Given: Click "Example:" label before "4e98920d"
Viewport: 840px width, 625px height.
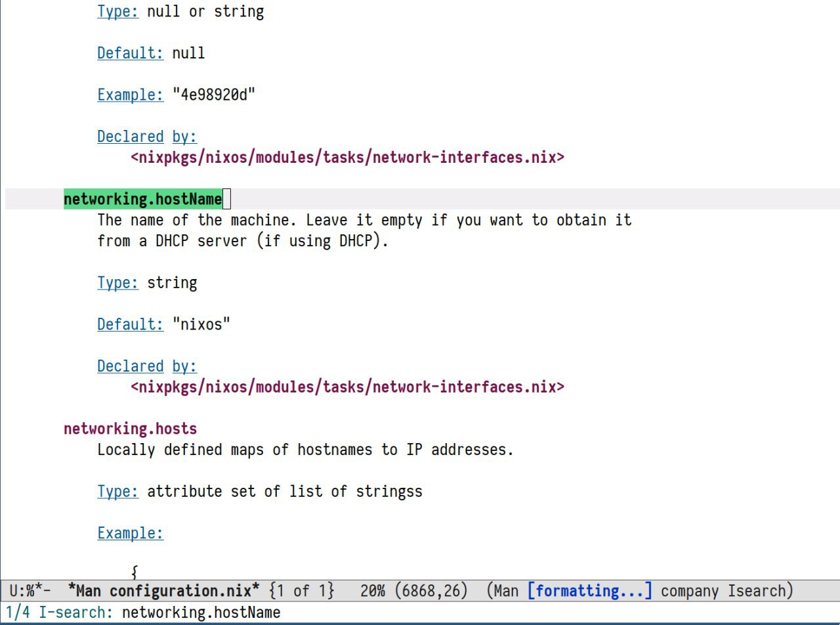Looking at the screenshot, I should [x=131, y=95].
